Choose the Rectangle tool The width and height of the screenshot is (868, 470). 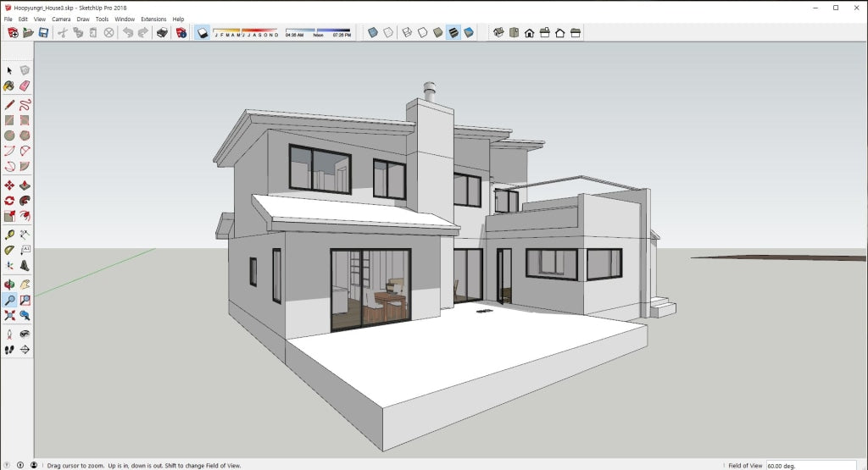pyautogui.click(x=9, y=120)
